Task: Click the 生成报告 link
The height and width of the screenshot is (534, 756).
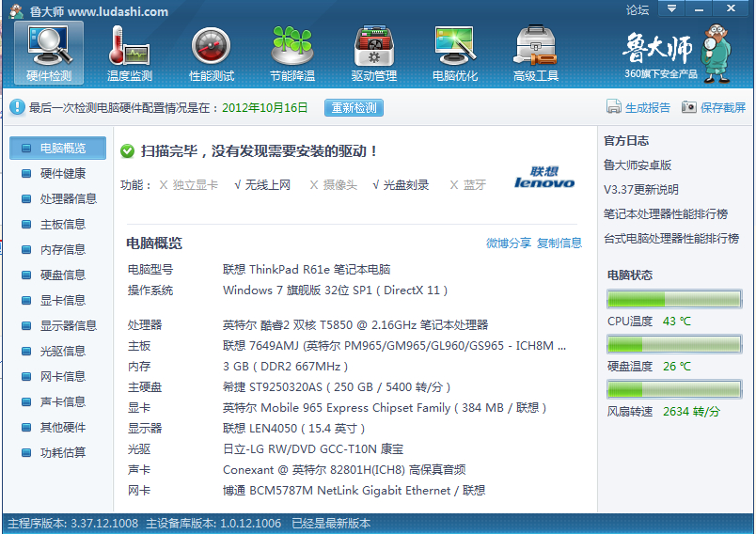Action: point(648,107)
